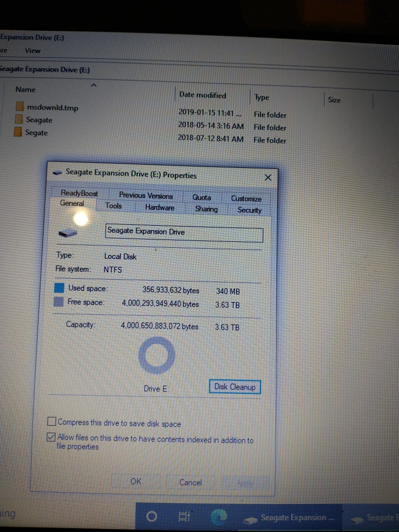The width and height of the screenshot is (399, 532).
Task: Select the Segate folder icon
Action: point(18,132)
